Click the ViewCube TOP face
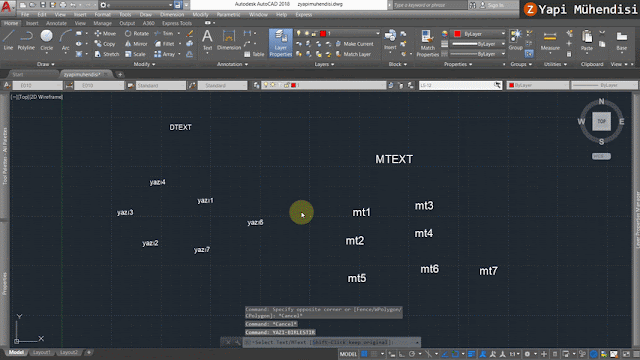The width and height of the screenshot is (640, 360). point(601,121)
